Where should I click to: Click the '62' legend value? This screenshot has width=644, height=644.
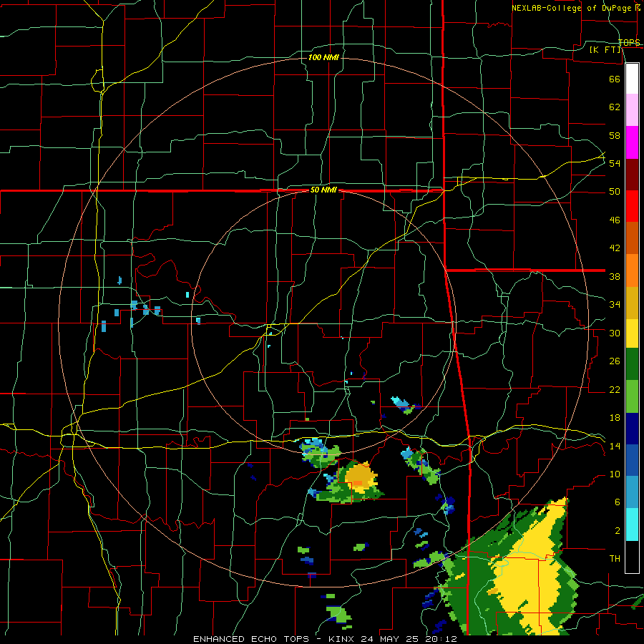[615, 107]
